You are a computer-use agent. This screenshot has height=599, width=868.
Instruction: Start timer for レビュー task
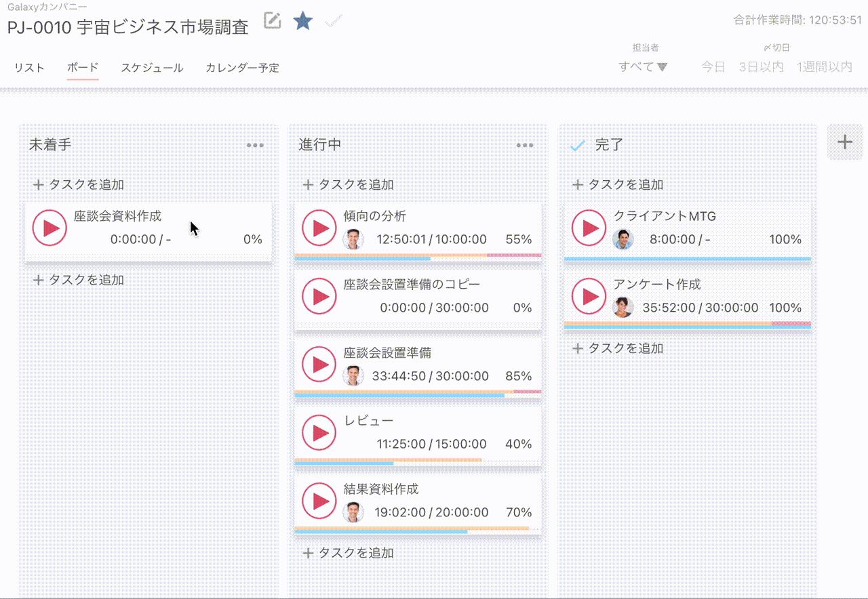pyautogui.click(x=319, y=433)
